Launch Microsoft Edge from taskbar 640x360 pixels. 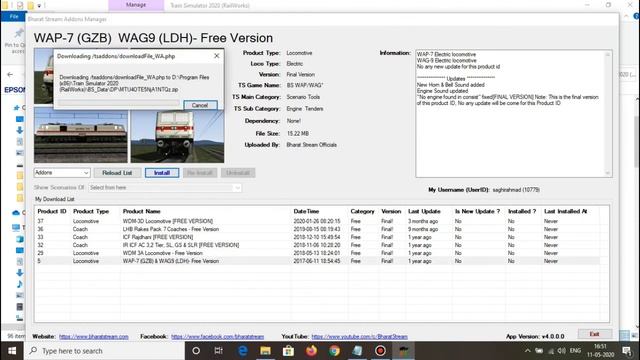point(242,351)
